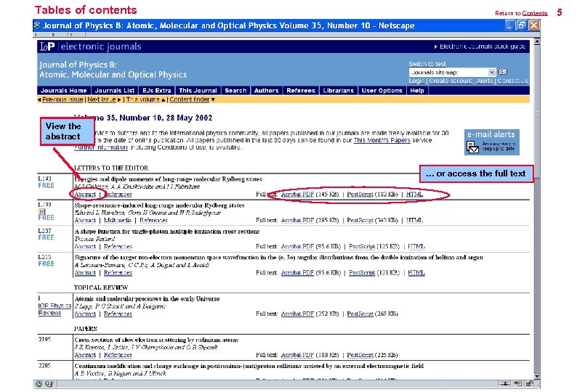Open PostScript (343 KB) for L199
The height and width of the screenshot is (392, 577).
point(360,220)
